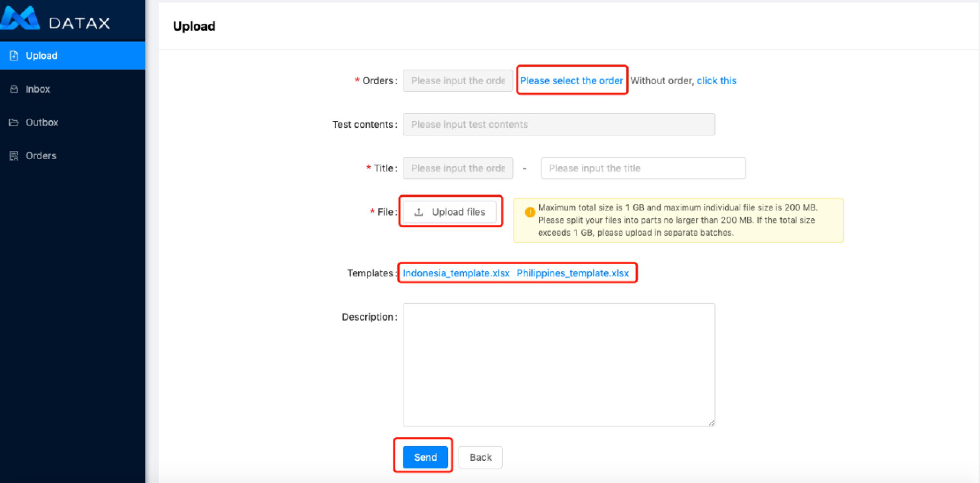The image size is (980, 483).
Task: Download Philippines_template.xlsx
Action: coord(572,273)
